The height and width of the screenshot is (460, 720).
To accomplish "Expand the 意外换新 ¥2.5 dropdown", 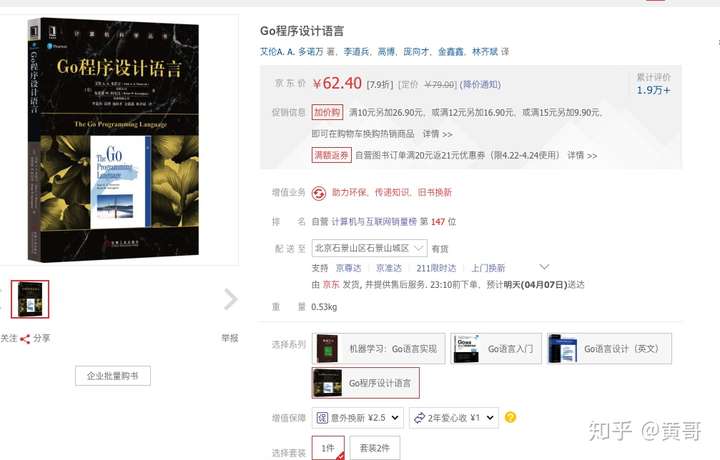I will pyautogui.click(x=358, y=418).
